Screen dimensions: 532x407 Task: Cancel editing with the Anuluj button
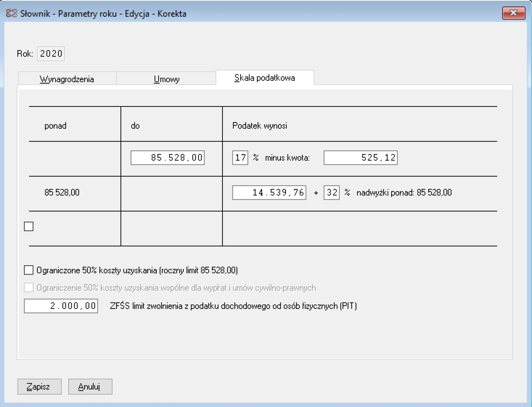click(x=90, y=386)
